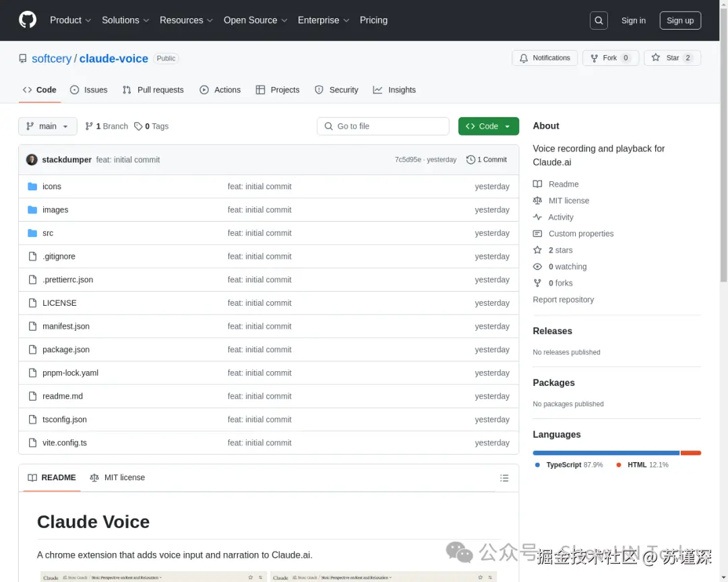Open the Issues tab

89,90
